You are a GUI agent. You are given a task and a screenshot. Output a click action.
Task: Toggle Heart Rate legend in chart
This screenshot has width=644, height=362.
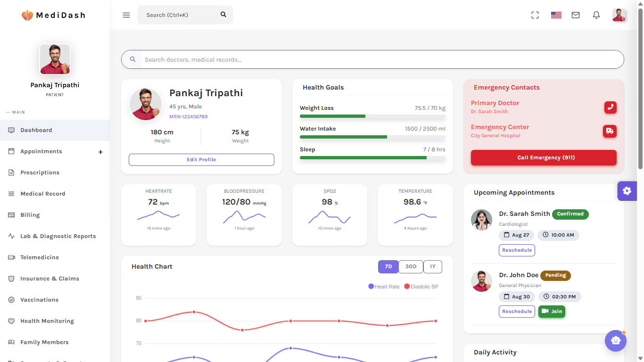point(384,287)
